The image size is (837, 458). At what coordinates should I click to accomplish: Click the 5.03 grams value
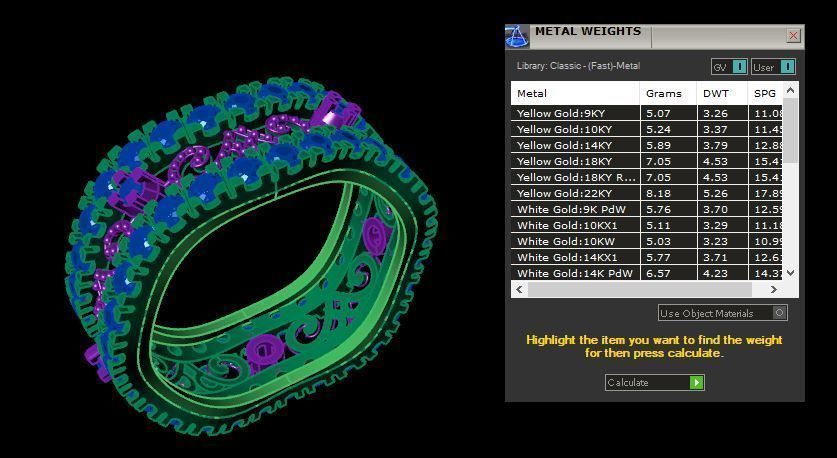coord(658,241)
